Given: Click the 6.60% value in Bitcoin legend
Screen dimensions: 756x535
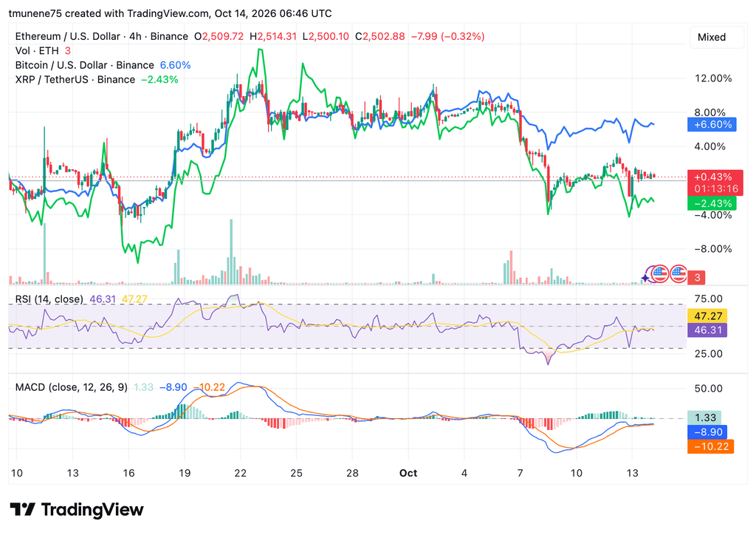Looking at the screenshot, I should 175,65.
